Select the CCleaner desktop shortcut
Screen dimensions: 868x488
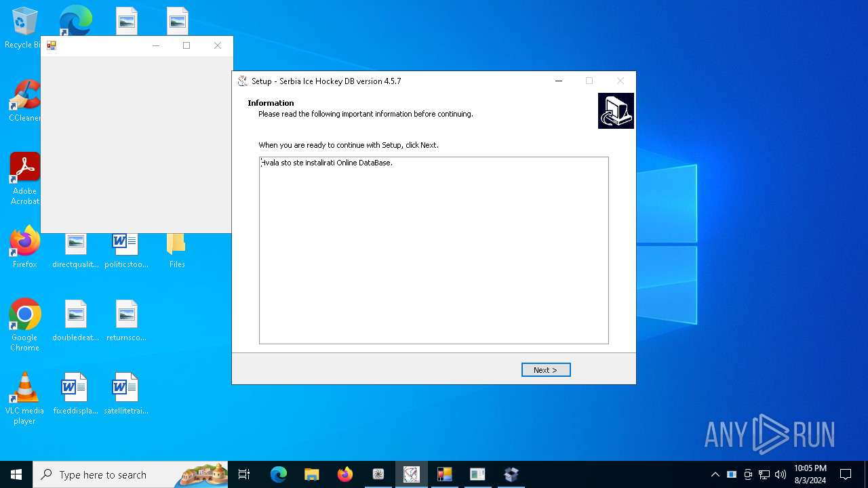click(23, 102)
